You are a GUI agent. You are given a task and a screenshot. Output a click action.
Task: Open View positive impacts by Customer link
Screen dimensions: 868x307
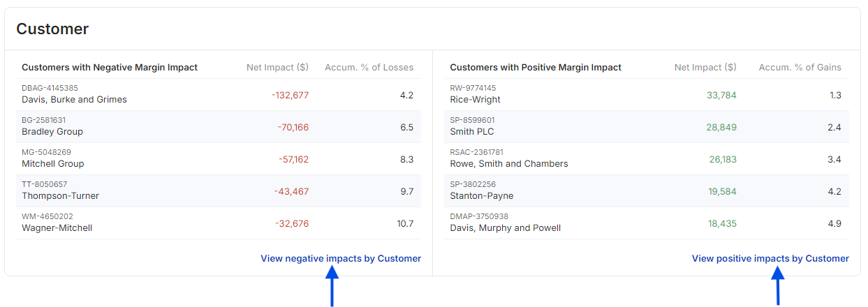[x=770, y=258]
